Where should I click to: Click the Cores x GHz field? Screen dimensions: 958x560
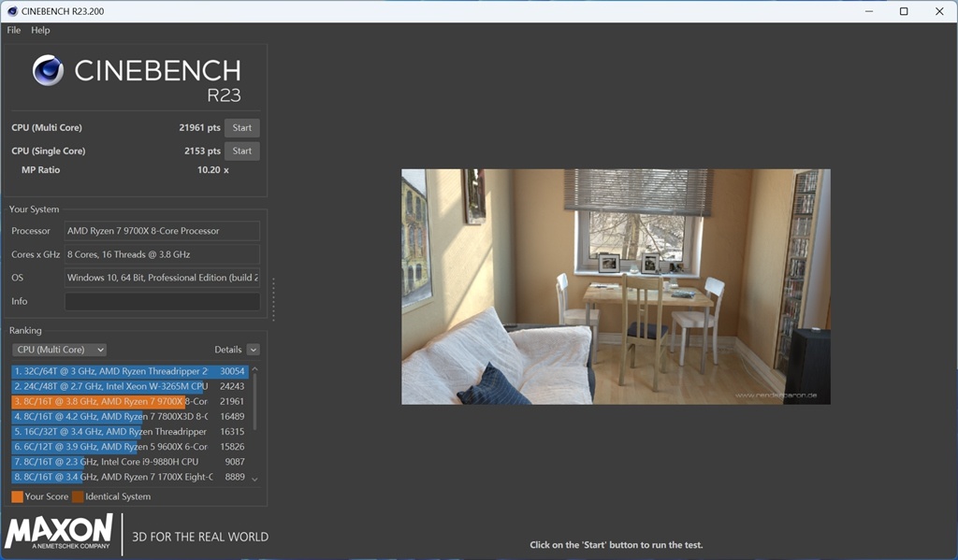point(162,254)
